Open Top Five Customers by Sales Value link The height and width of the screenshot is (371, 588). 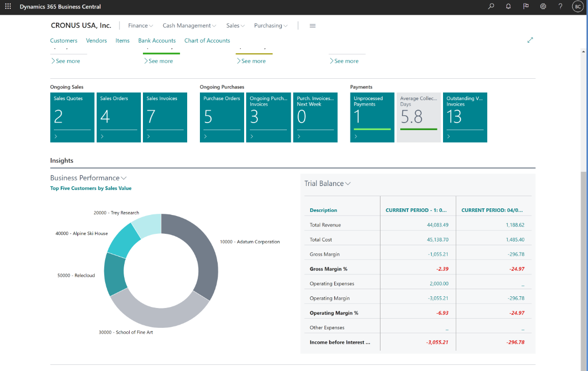pos(91,188)
